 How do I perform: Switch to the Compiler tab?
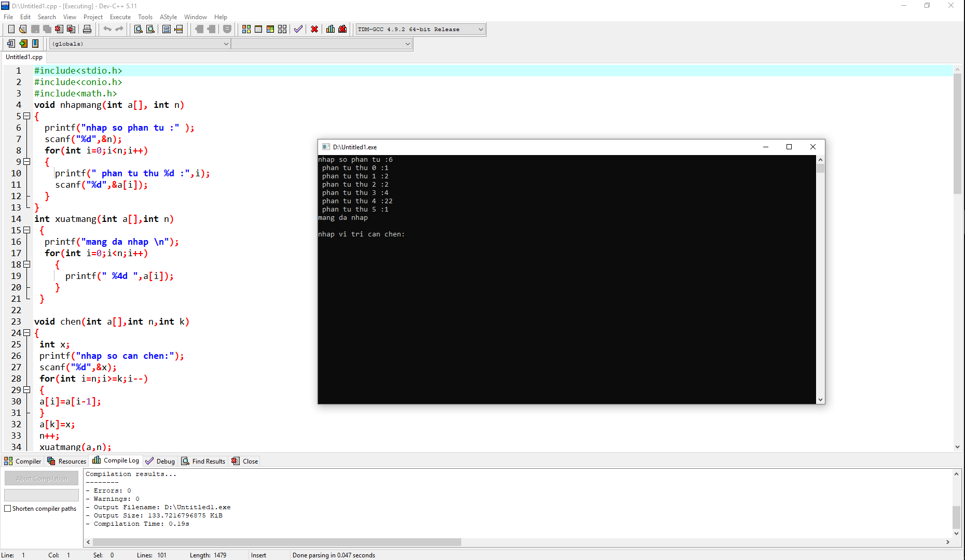23,461
